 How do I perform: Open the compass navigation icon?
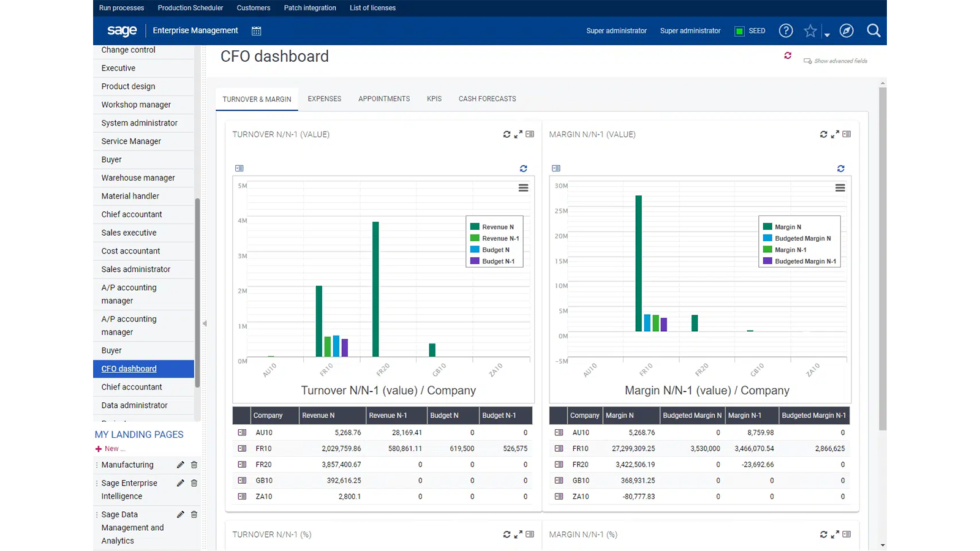[846, 31]
